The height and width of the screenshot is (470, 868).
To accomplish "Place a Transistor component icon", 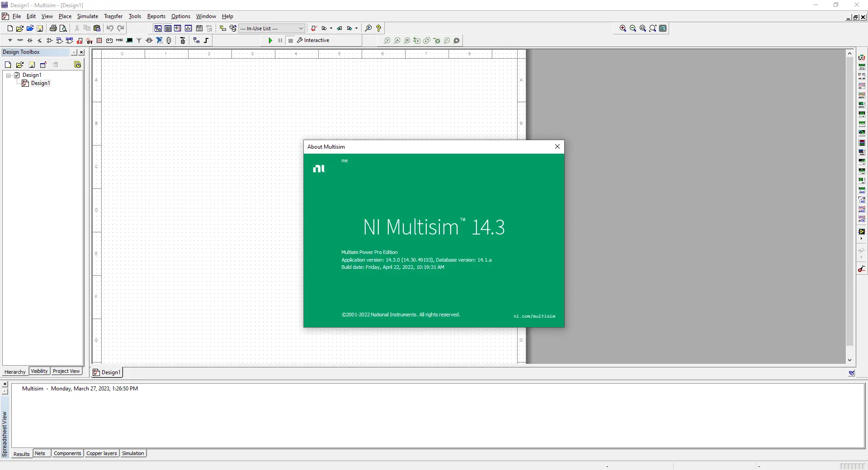I will tap(40, 40).
